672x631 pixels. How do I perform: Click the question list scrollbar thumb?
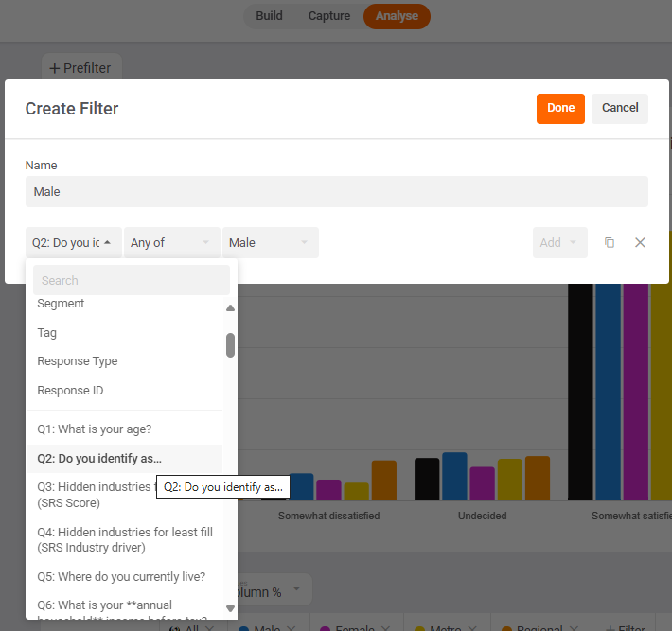230,345
